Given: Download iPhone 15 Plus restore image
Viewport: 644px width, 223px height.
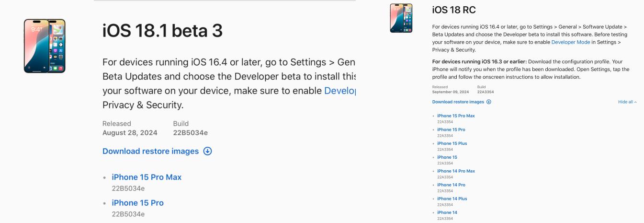Looking at the screenshot, I should click(452, 143).
